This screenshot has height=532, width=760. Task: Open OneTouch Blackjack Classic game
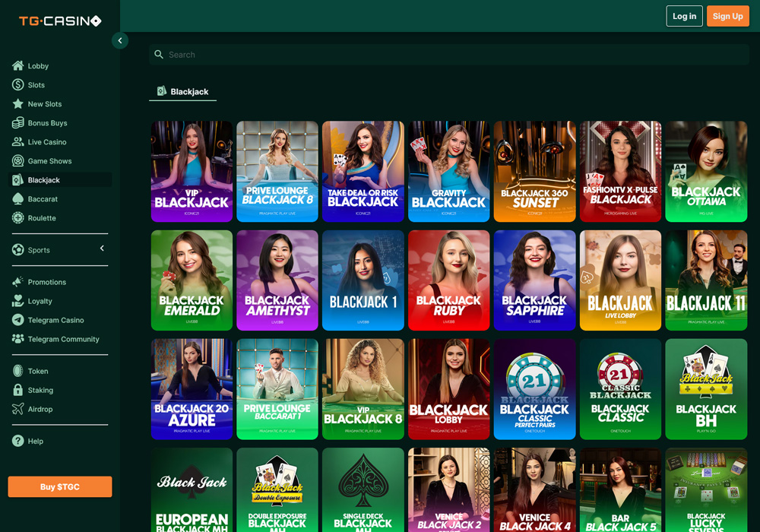tap(620, 389)
